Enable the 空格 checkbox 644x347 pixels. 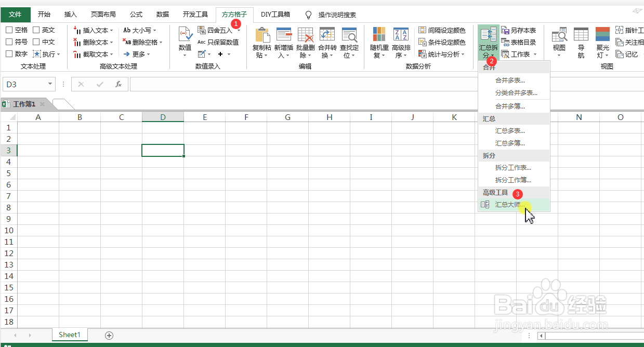coord(8,30)
